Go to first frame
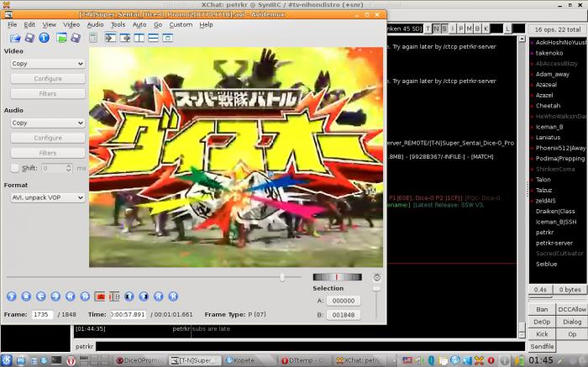This screenshot has height=367, width=588. point(158,296)
